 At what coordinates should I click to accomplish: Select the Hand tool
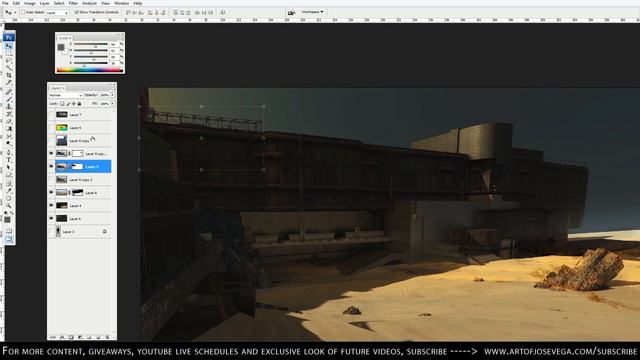click(x=9, y=198)
